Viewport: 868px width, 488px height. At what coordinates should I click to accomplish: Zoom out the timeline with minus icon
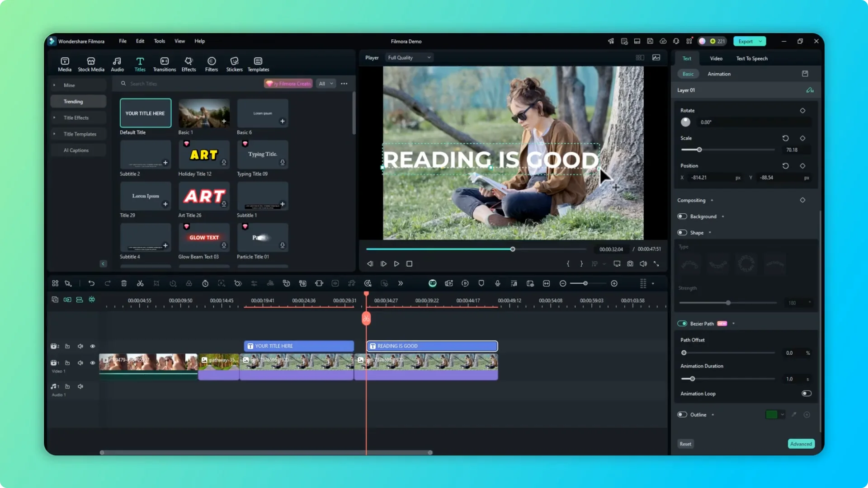(563, 283)
